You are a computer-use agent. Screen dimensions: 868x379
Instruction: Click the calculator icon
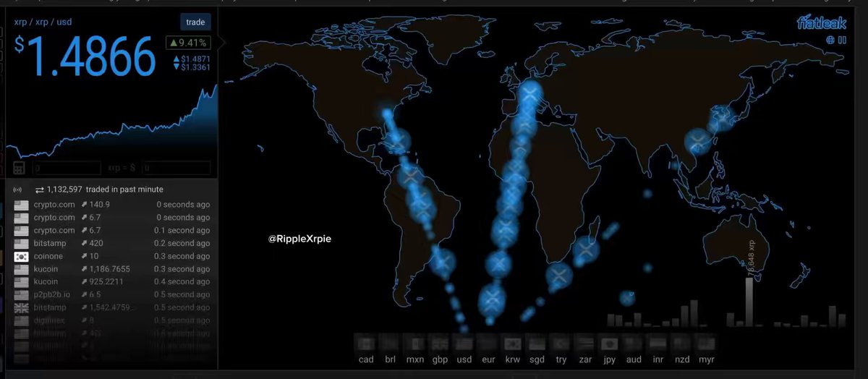click(20, 169)
